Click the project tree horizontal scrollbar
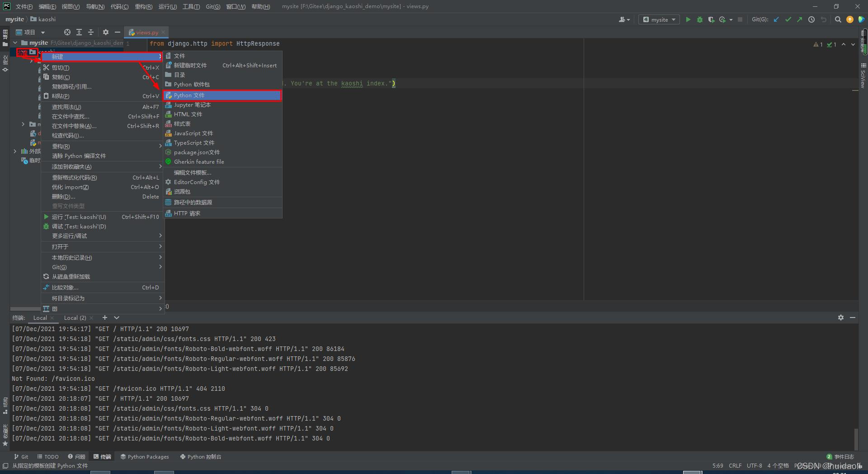This screenshot has width=868, height=474. [26, 309]
